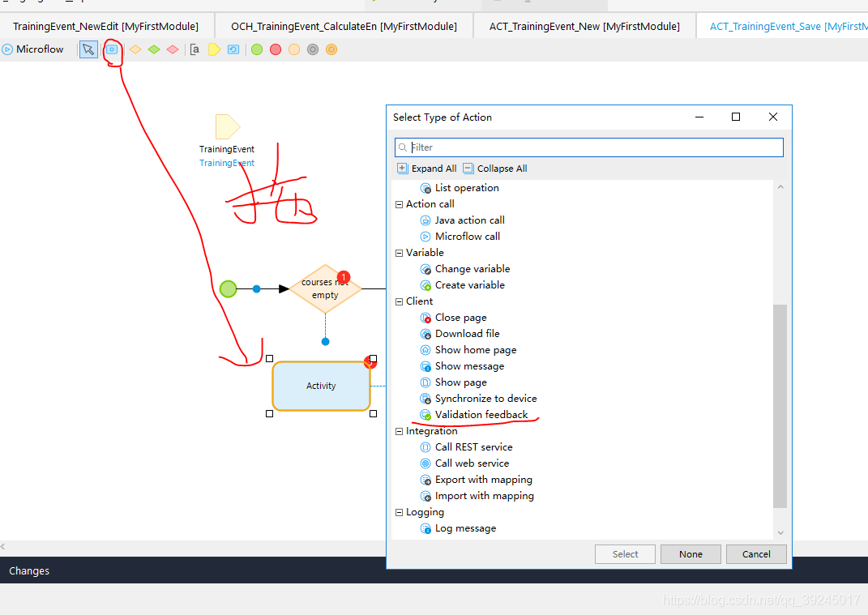Switch to the ACT_TrainingEvent_New tab
Image resolution: width=868 pixels, height=615 pixels.
[x=584, y=26]
